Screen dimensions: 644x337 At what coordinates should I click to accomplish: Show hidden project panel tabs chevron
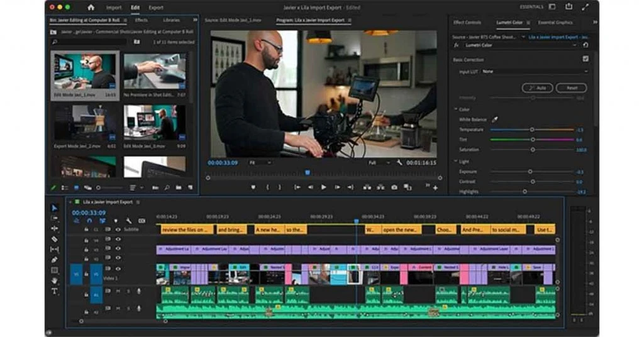point(195,19)
